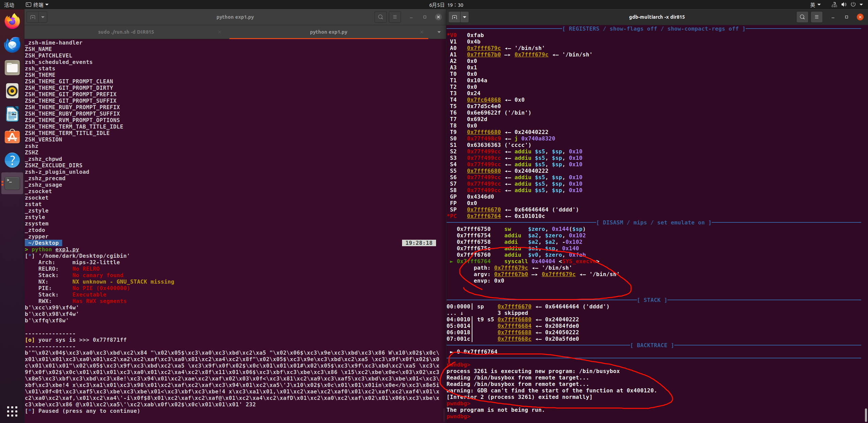The image size is (868, 423).
Task: Click the 'NX unknown - GNU_STACK missing' line
Action: pos(123,282)
